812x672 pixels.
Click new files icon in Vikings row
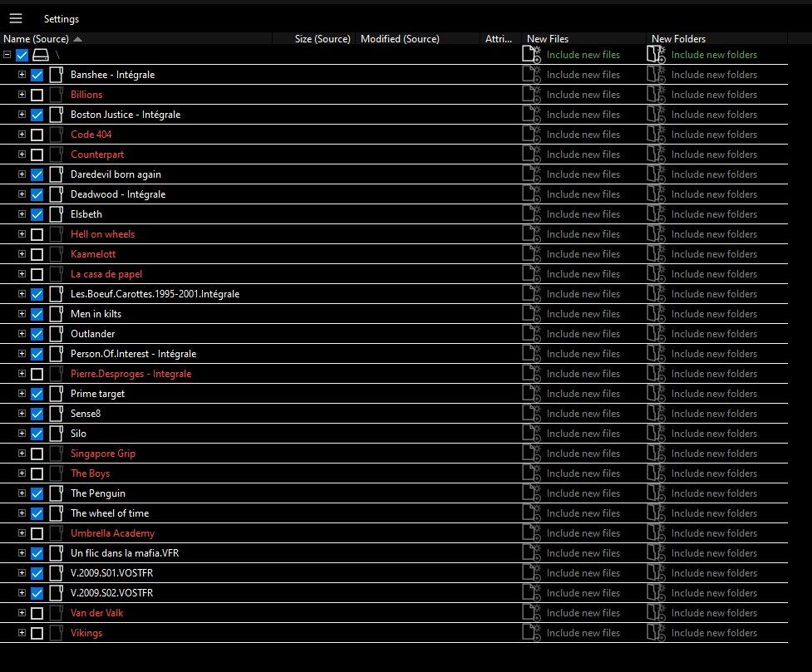click(531, 633)
